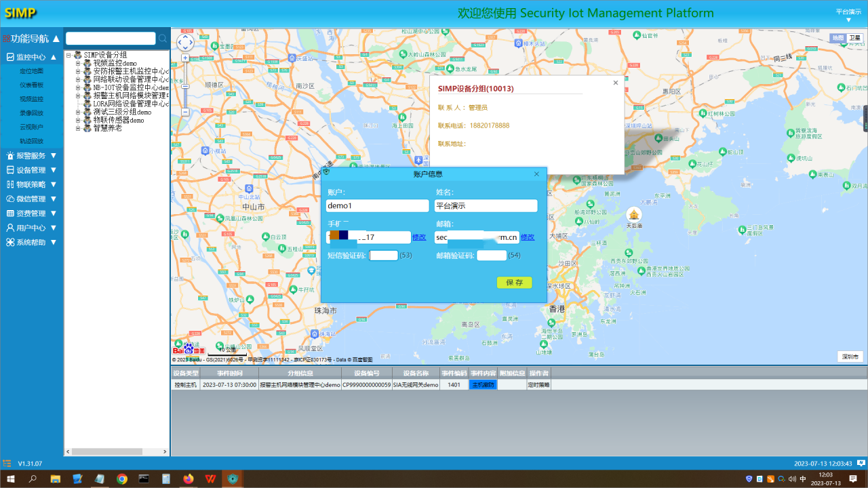Open 录像回放 in the sidebar menu
Viewport: 868px width, 488px height.
31,113
